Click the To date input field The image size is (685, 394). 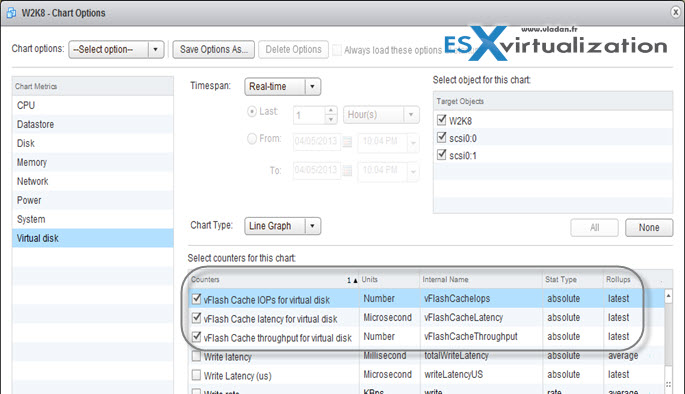317,170
